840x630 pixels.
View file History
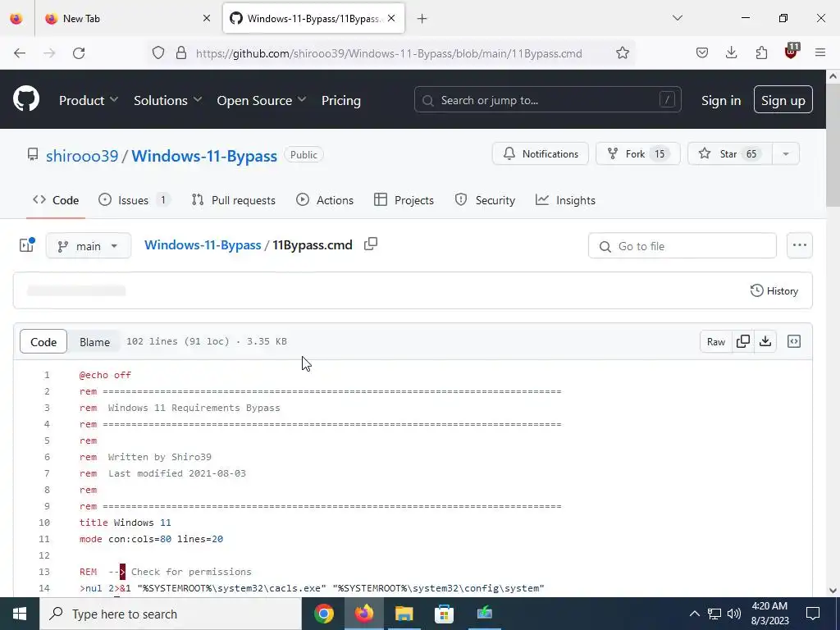774,291
